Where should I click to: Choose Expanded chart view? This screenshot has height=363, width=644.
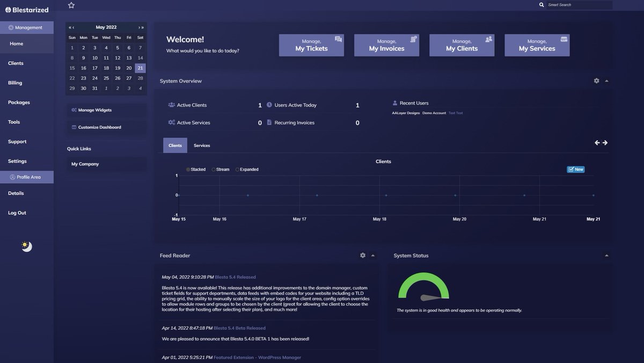tap(236, 168)
